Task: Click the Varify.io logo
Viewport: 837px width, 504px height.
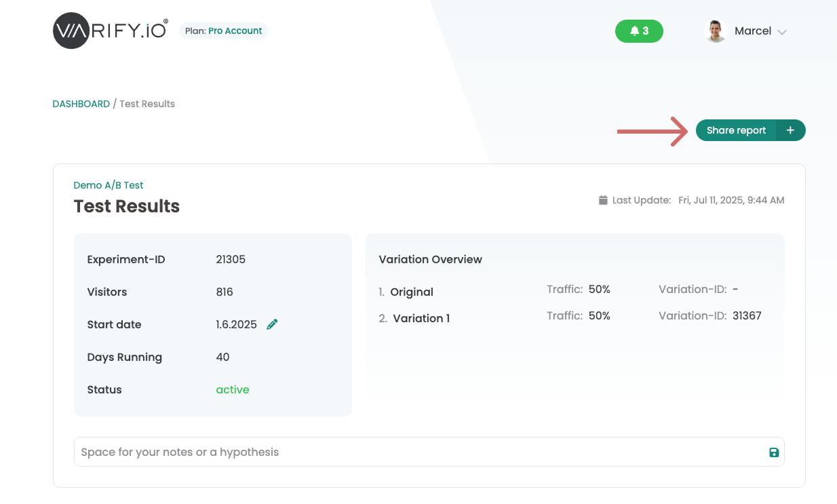Action: [x=110, y=31]
